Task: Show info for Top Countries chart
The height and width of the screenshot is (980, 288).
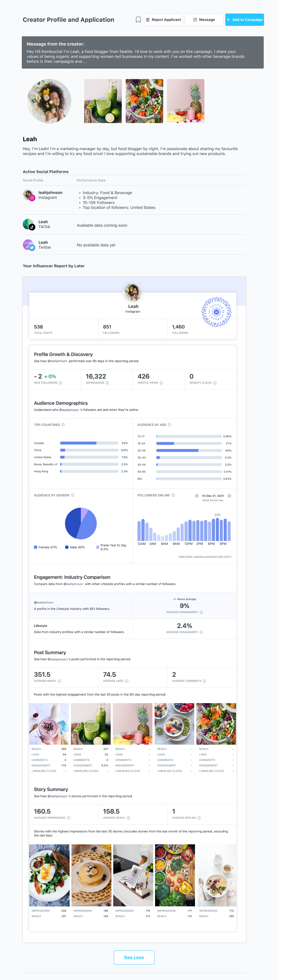Action: coord(63,425)
